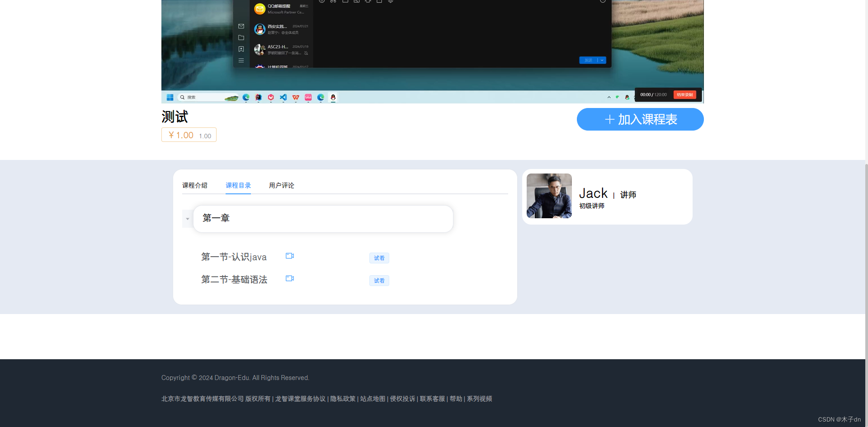The image size is (868, 427).
Task: Switch to the 用户评论 tab
Action: pos(282,185)
